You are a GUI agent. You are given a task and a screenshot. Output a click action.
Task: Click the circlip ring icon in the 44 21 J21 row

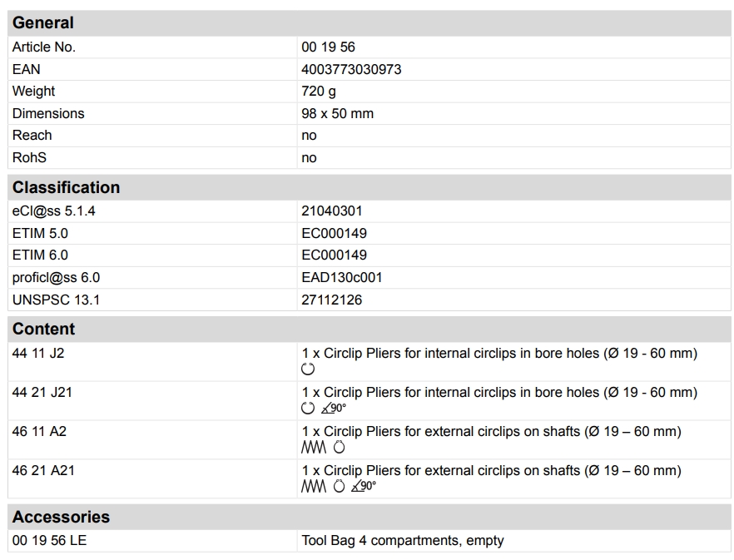tap(308, 409)
